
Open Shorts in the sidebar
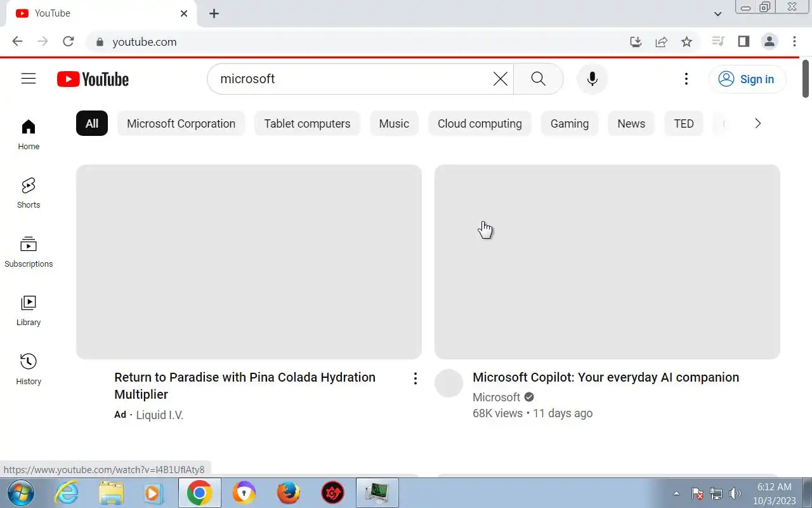click(x=29, y=193)
